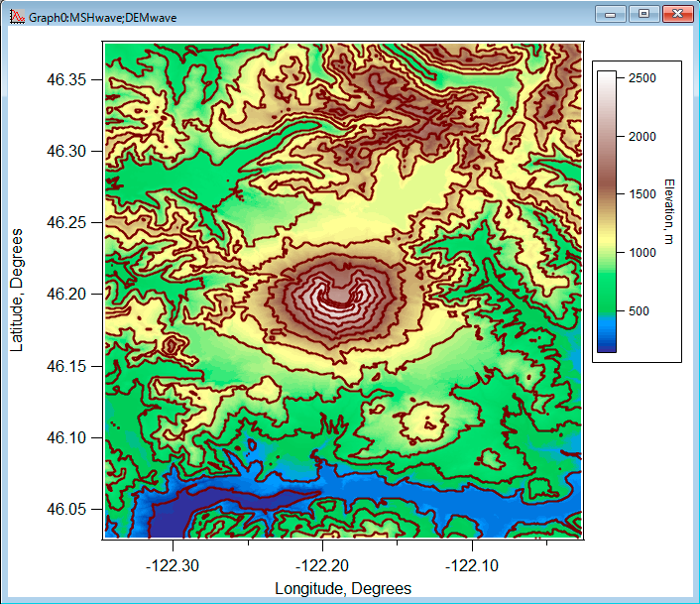Click the 'Longitude, Degrees' axis label

coord(343,588)
